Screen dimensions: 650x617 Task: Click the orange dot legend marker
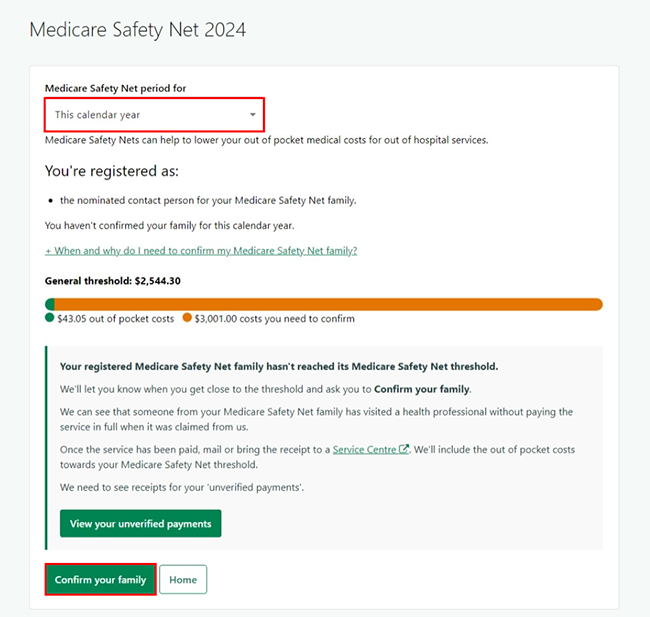coord(187,319)
